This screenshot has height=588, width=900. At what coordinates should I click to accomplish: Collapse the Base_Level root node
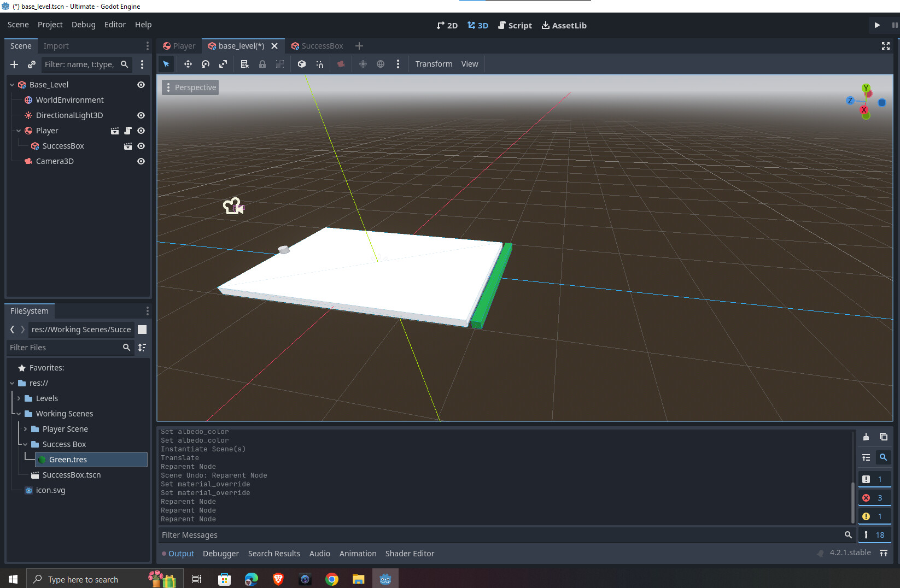(x=12, y=85)
